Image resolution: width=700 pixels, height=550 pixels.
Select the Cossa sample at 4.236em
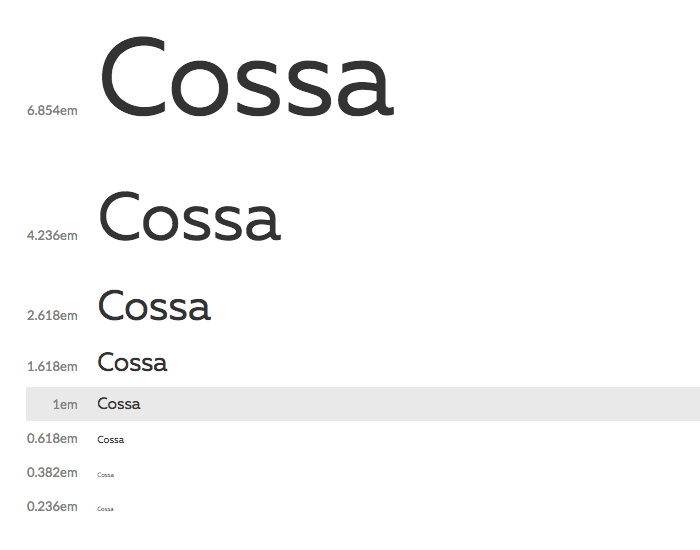(x=190, y=217)
